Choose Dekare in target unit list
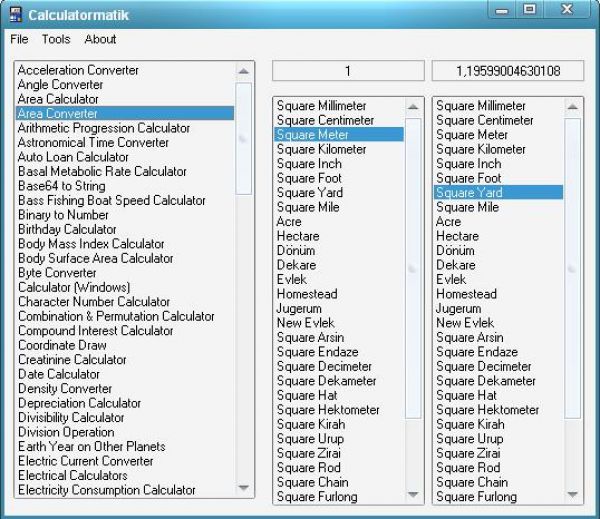The image size is (600, 519). (x=499, y=265)
